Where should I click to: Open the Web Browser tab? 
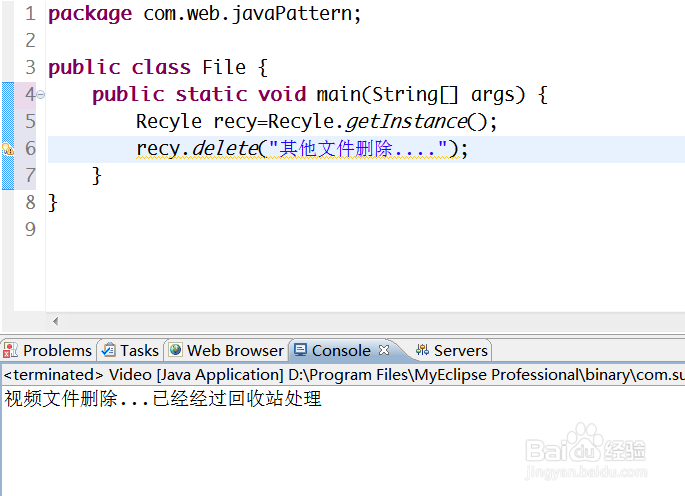pos(226,350)
